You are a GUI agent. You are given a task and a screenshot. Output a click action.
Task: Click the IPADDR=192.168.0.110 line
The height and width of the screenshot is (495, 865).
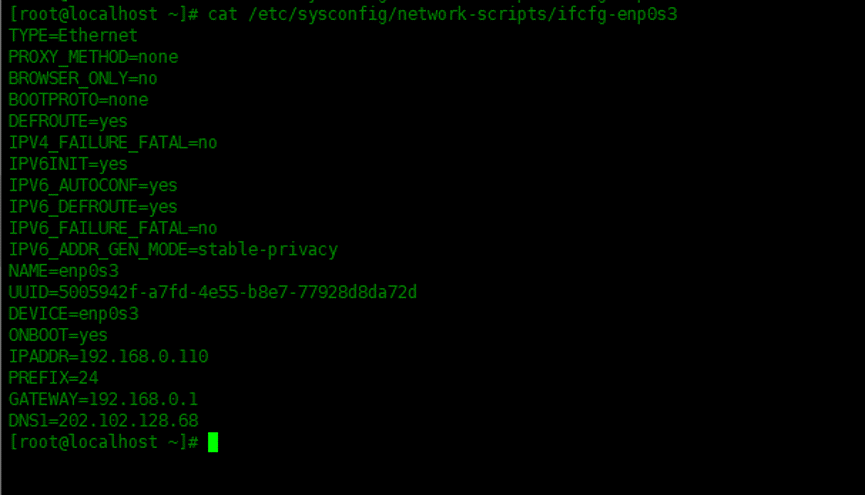tap(109, 356)
